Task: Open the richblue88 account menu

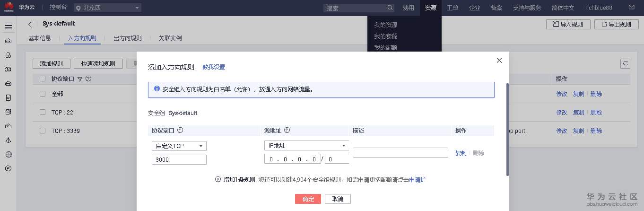Action: tap(599, 8)
